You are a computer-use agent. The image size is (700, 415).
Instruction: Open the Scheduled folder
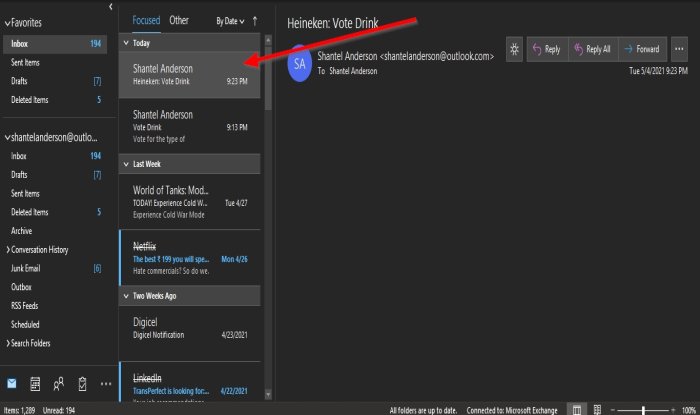pyautogui.click(x=55, y=325)
